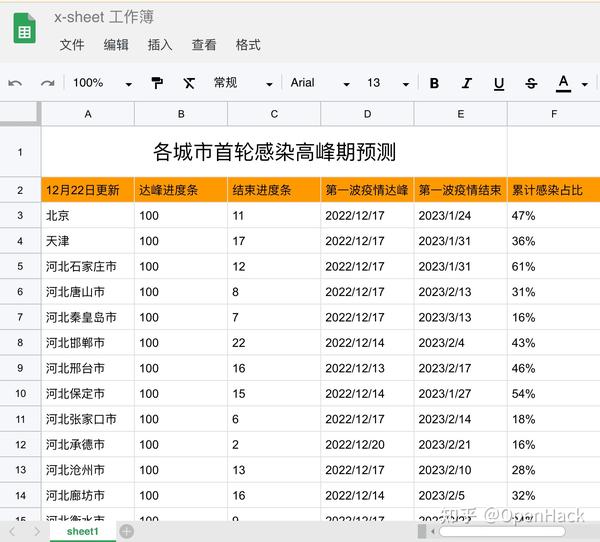600x542 pixels.
Task: Select column E header
Action: [461, 114]
